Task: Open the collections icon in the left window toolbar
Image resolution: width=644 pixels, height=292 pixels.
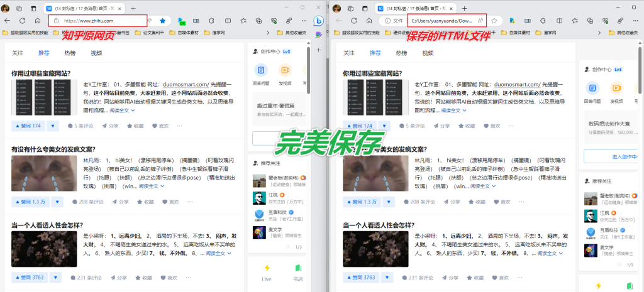Action: point(258,21)
